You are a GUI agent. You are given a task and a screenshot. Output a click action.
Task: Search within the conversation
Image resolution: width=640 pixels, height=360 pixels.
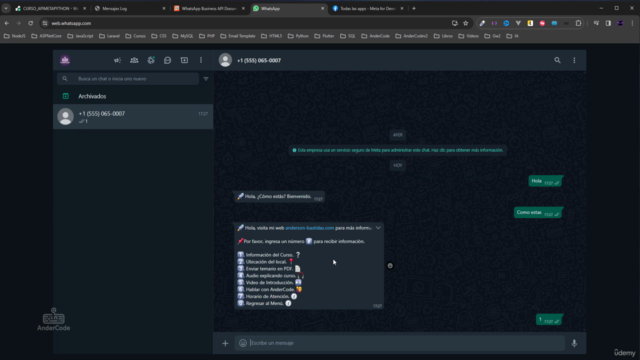coord(557,60)
